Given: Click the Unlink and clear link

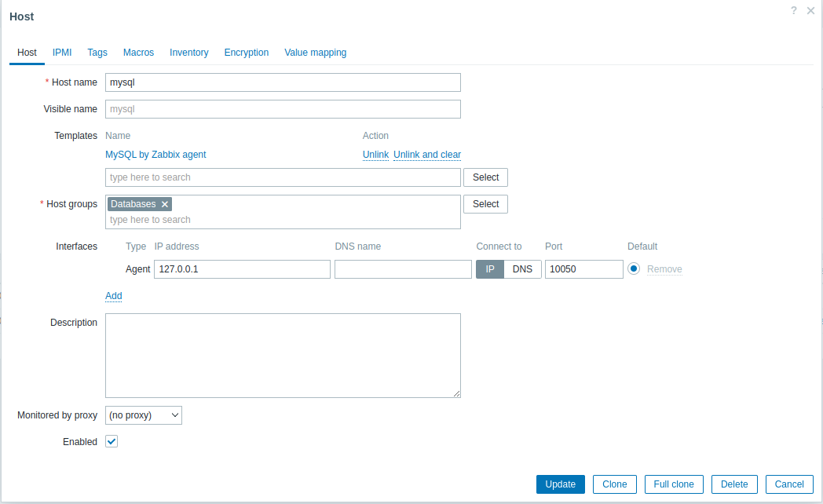Looking at the screenshot, I should pyautogui.click(x=427, y=155).
